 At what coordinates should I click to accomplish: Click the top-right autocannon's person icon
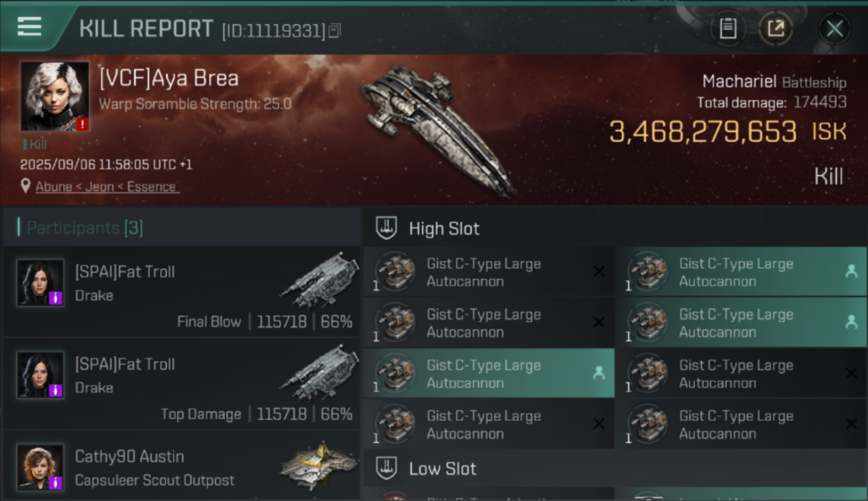pos(851,271)
